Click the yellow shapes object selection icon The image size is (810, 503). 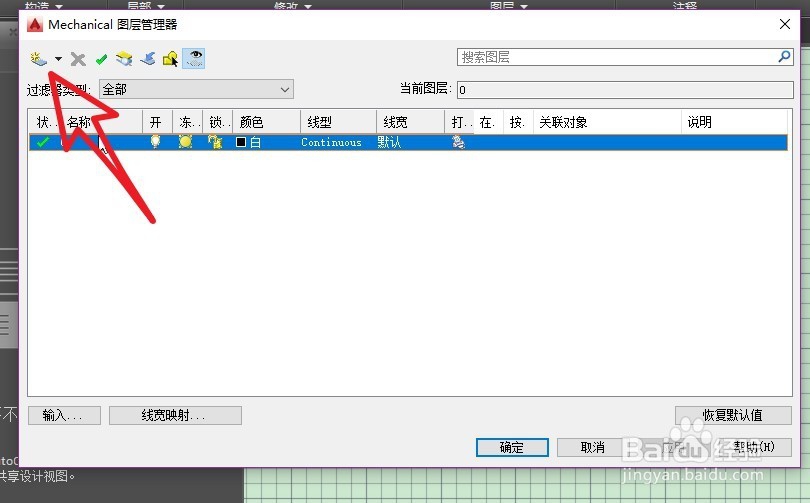pos(170,59)
